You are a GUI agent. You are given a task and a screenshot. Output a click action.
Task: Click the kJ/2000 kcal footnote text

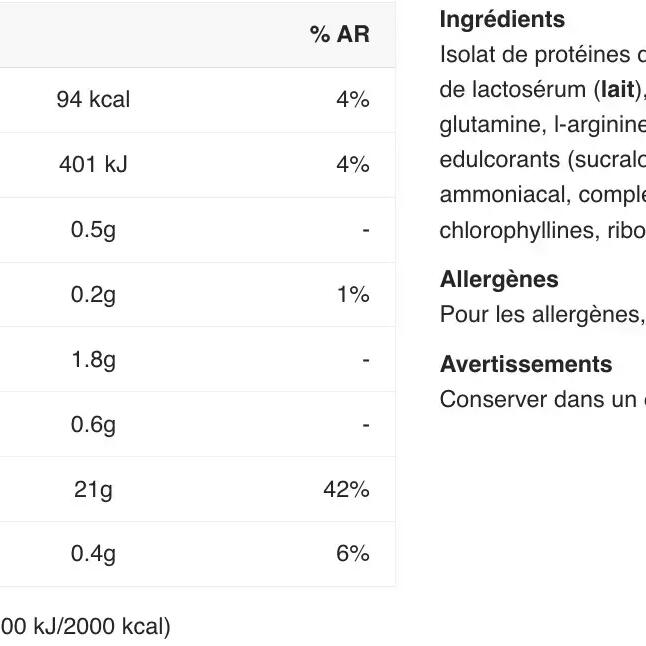click(x=86, y=627)
